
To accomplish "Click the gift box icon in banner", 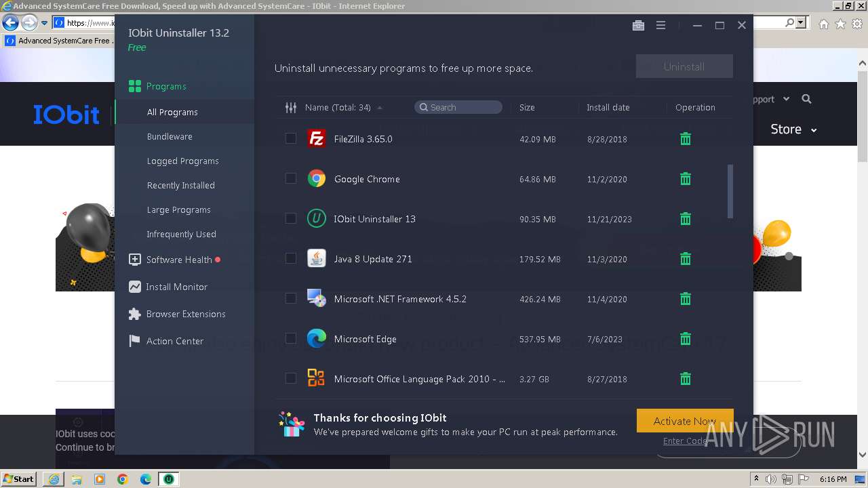I will 292,424.
